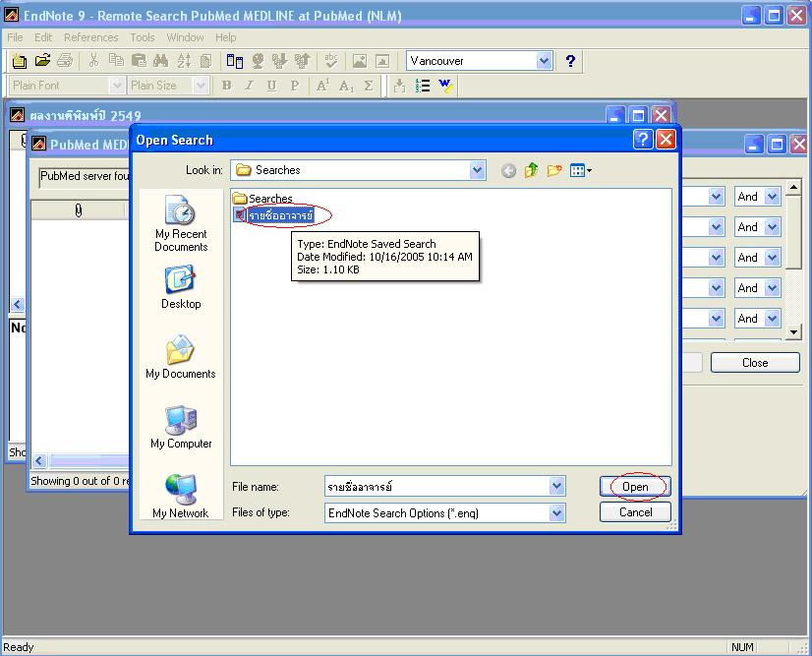Create New Folder in Open Search dialog
The width and height of the screenshot is (812, 656).
point(554,170)
